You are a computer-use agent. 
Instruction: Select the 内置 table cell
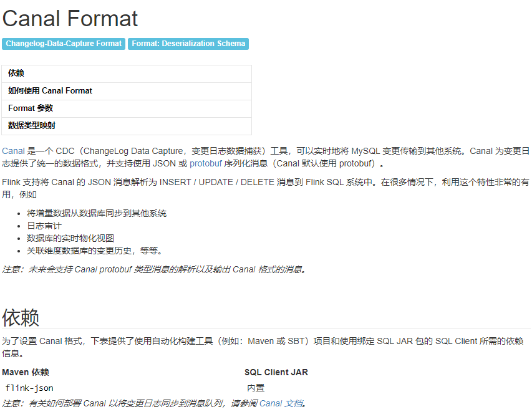coord(256,388)
